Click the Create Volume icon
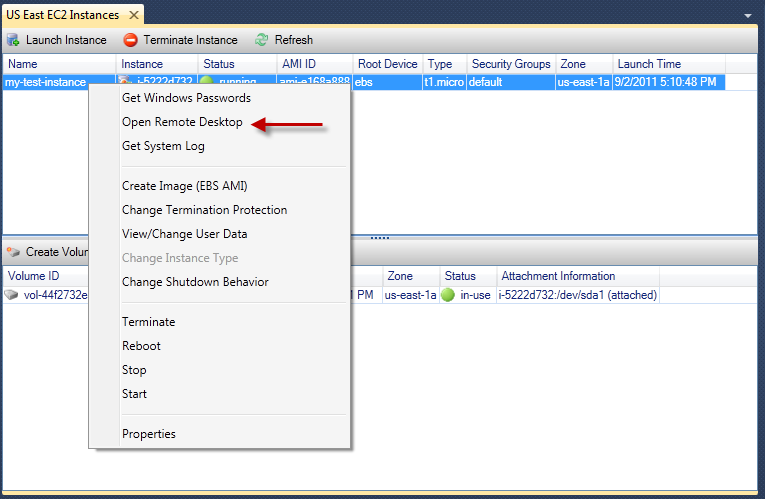765x499 pixels. point(13,252)
